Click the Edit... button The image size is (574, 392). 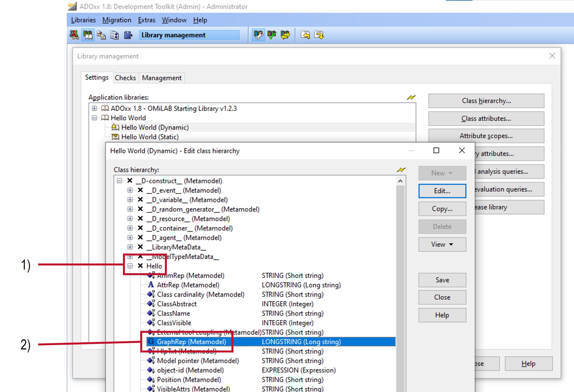point(442,191)
